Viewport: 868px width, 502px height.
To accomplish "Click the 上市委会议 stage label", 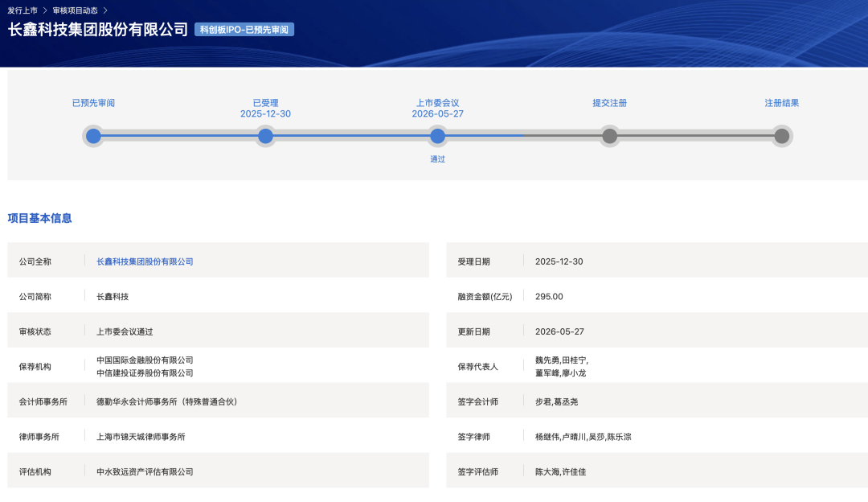I will pyautogui.click(x=437, y=103).
